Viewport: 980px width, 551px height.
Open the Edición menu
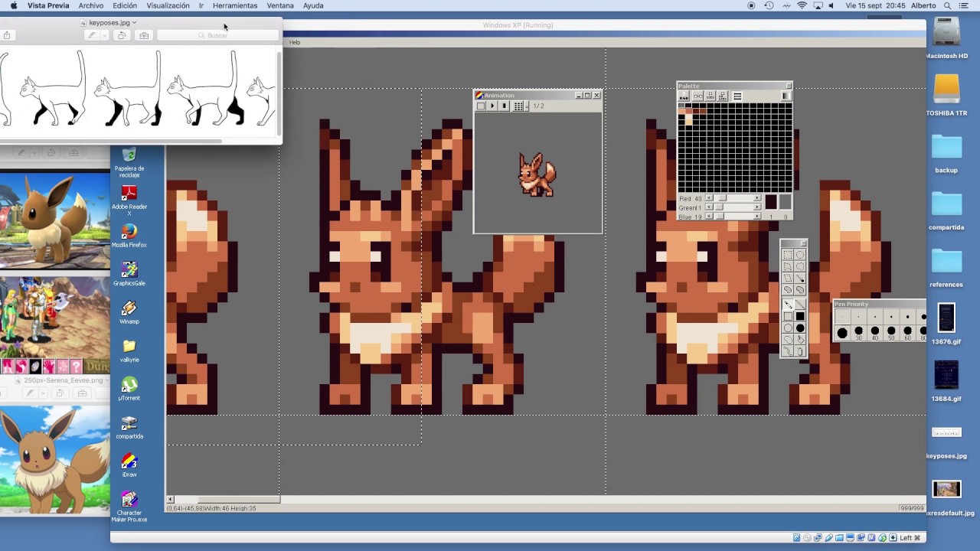tap(125, 5)
